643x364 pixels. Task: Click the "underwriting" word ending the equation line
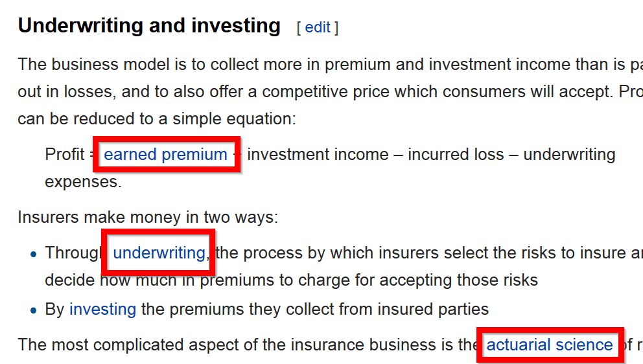569,155
